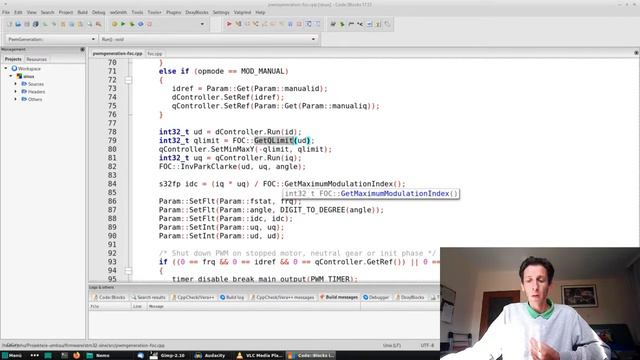Click the Next line debug icon

pos(247,24)
